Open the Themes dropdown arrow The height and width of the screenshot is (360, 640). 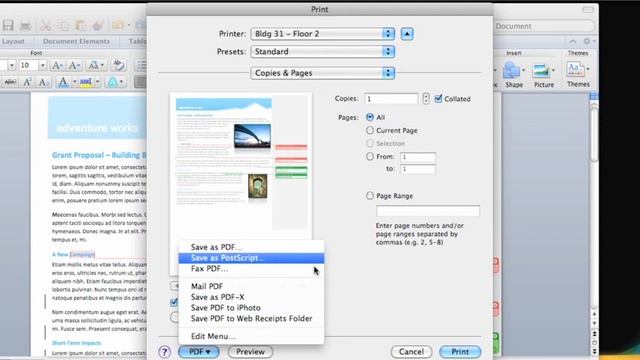(588, 69)
